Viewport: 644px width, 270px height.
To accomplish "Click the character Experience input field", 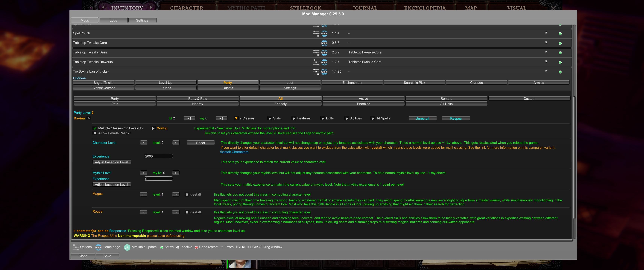I will [x=159, y=156].
